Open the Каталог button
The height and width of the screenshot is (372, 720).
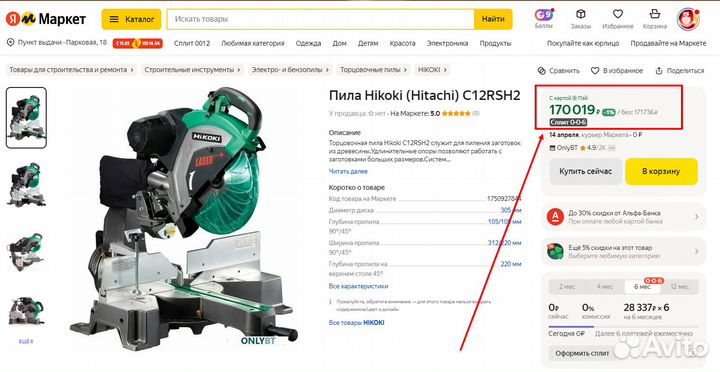click(131, 19)
